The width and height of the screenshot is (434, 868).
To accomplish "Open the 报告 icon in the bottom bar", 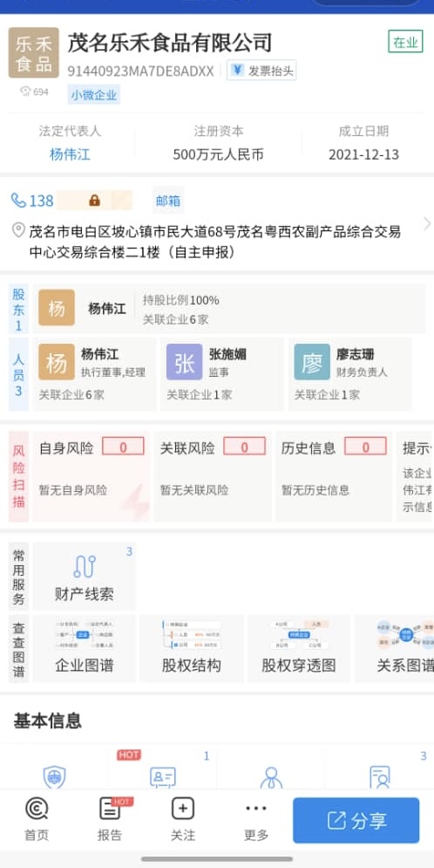I will (x=110, y=820).
